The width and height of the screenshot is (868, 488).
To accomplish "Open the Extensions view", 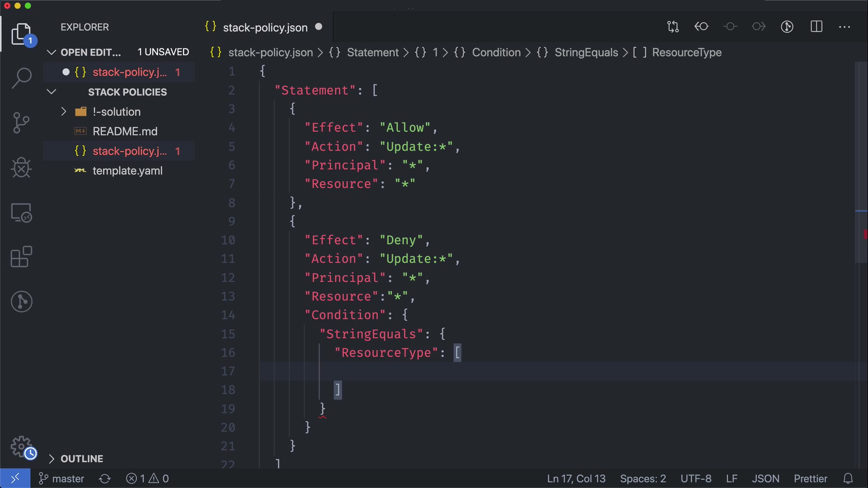I will [x=21, y=257].
